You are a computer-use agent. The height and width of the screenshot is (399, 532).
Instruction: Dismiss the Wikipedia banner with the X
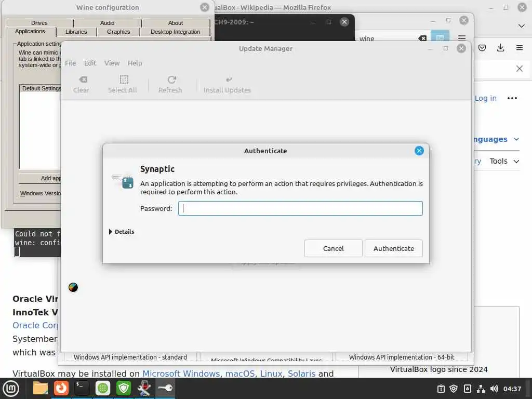[519, 69]
